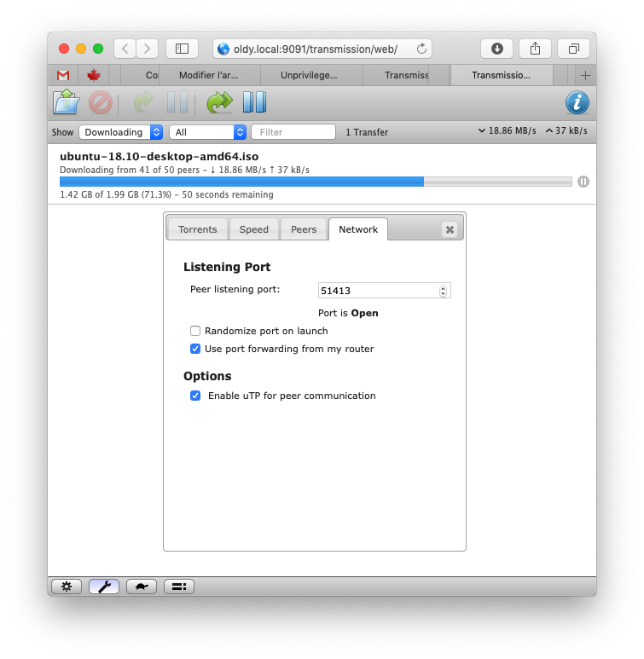Open the Co browser tab
This screenshot has height=659, width=644.
click(140, 75)
